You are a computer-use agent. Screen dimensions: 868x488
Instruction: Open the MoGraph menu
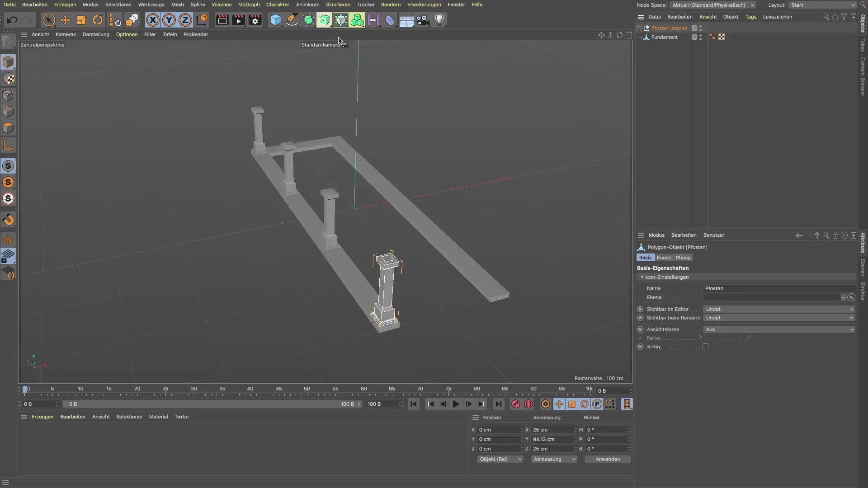[x=249, y=5]
